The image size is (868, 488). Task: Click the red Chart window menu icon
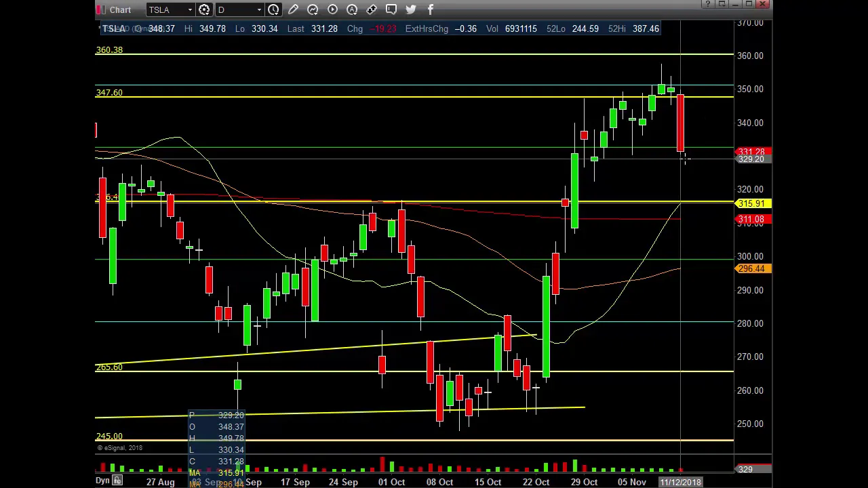100,9
